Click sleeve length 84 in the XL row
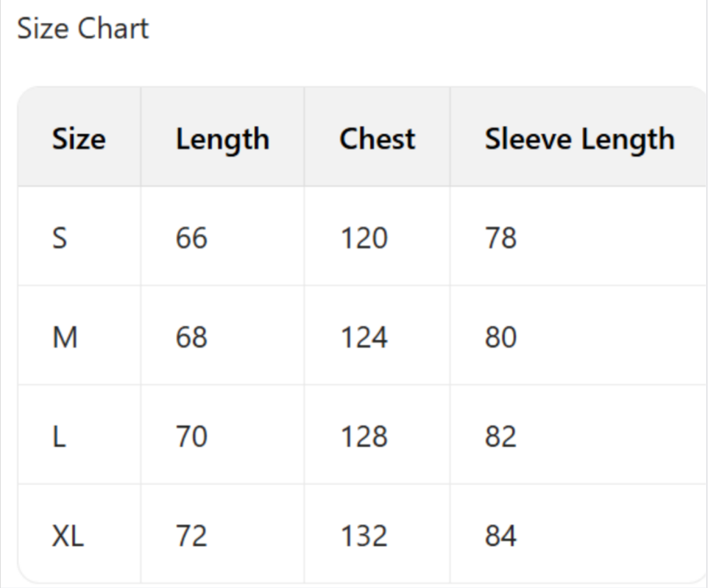 pos(500,536)
